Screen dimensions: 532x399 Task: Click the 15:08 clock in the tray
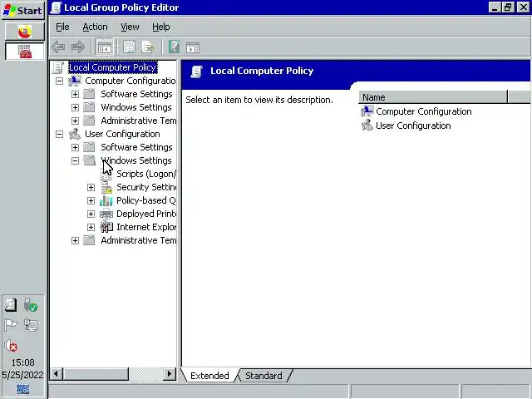[22, 362]
